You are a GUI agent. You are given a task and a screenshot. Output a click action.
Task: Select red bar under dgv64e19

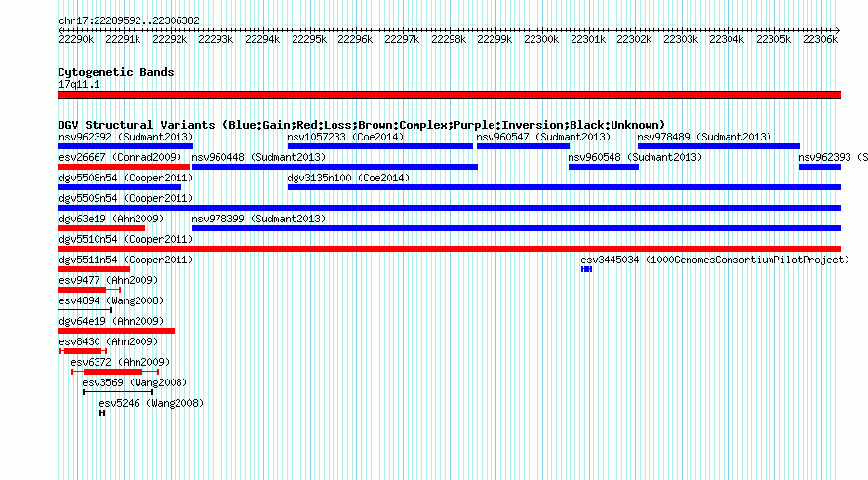[116, 331]
